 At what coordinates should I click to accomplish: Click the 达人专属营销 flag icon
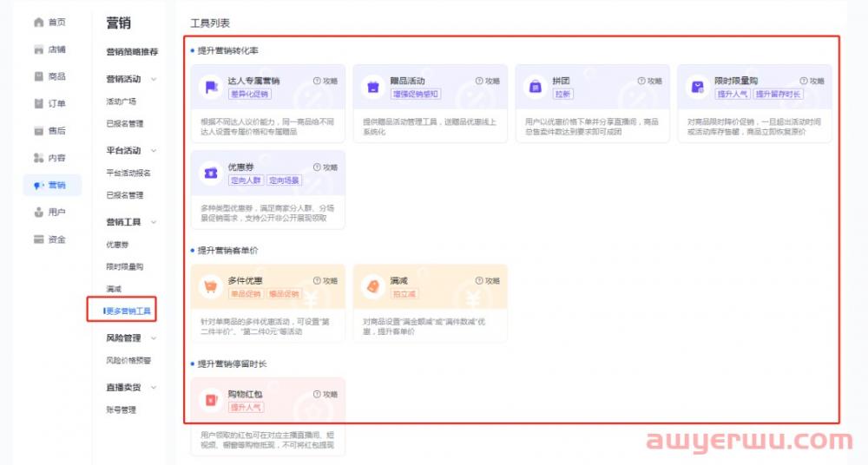coord(211,87)
